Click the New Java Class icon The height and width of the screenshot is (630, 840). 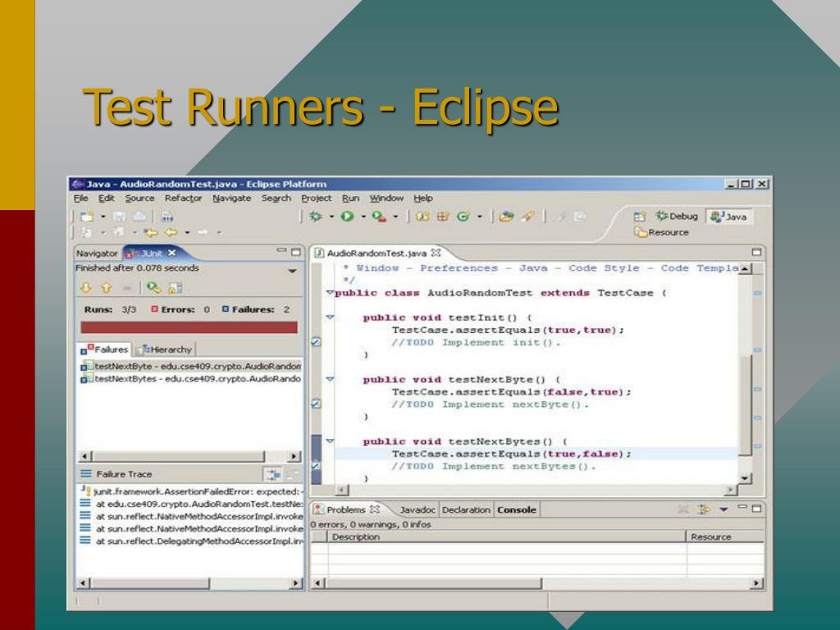pos(463,217)
